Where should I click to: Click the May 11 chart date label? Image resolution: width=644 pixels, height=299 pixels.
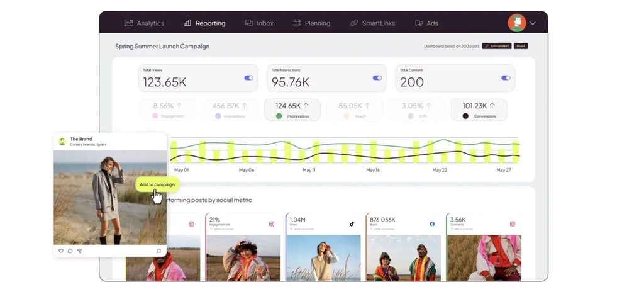pos(309,170)
